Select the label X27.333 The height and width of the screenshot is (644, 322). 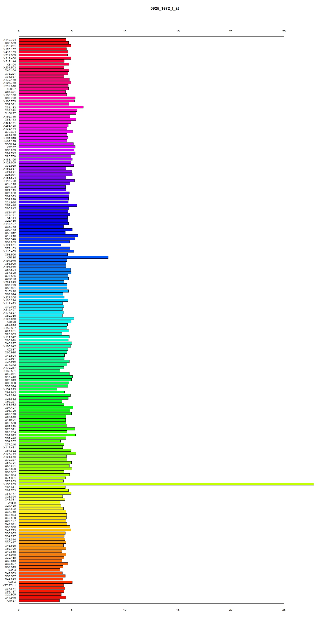tap(10, 187)
